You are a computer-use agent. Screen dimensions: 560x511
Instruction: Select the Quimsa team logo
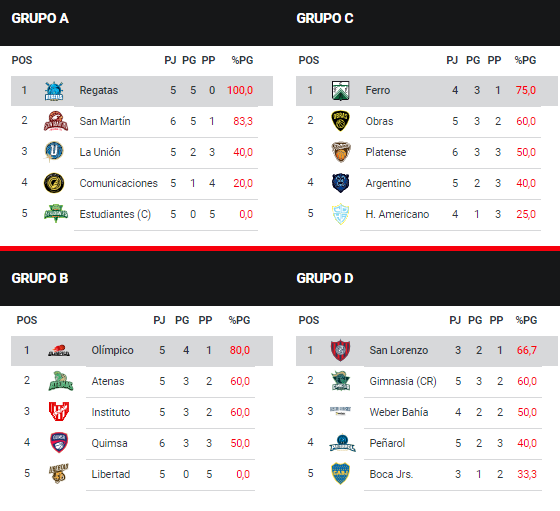pos(59,443)
